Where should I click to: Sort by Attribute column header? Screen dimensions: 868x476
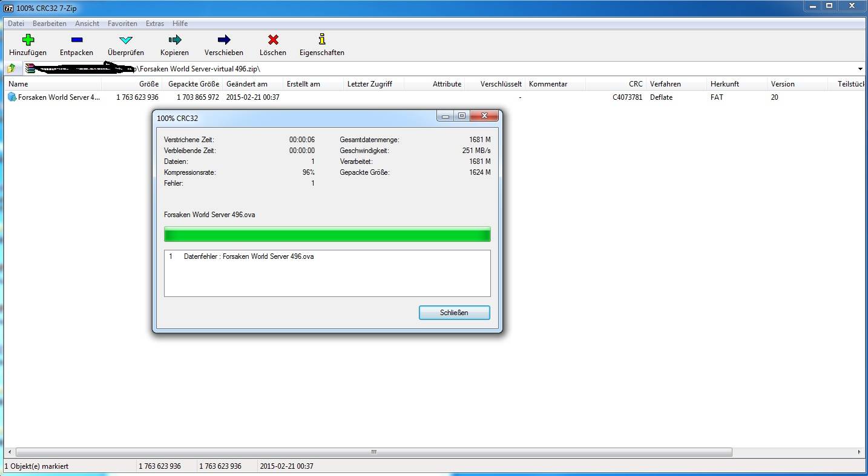435,84
